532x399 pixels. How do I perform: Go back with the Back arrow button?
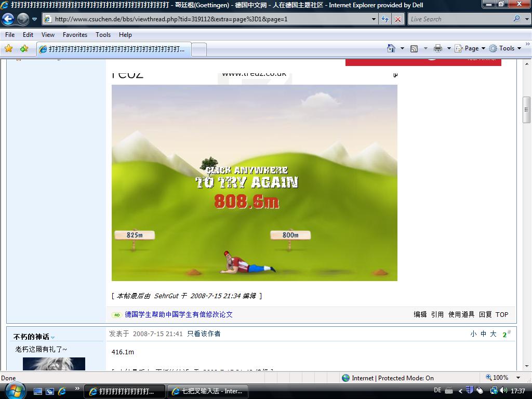point(8,19)
